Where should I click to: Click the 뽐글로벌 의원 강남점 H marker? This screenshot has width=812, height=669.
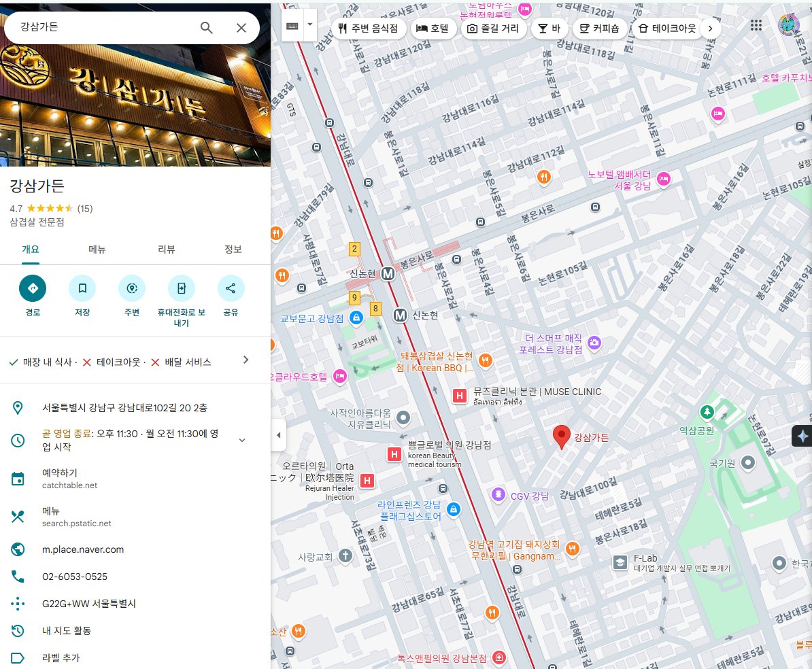[394, 455]
